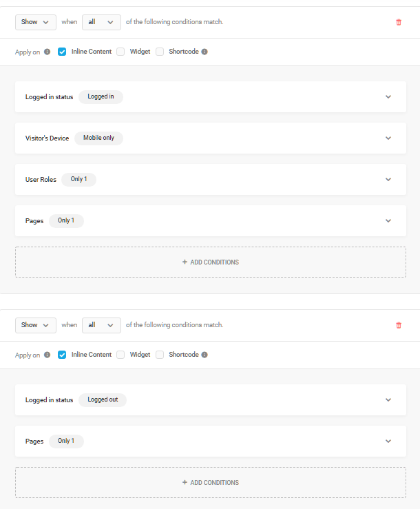The height and width of the screenshot is (509, 420).
Task: Click Shortcode info icon in first rule
Action: pos(204,52)
